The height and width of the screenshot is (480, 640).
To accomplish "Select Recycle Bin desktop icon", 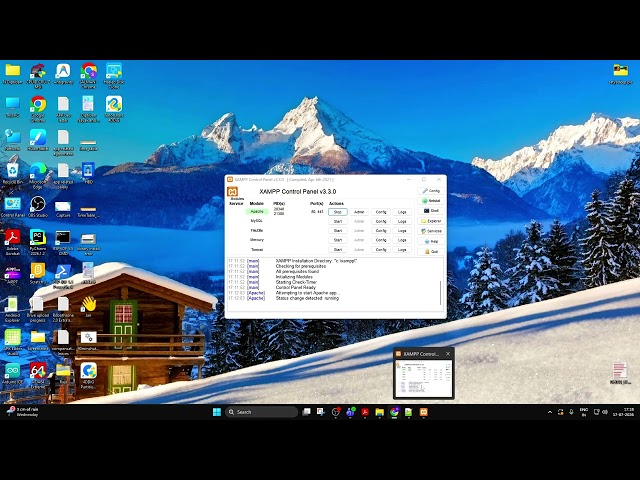I will click(12, 174).
